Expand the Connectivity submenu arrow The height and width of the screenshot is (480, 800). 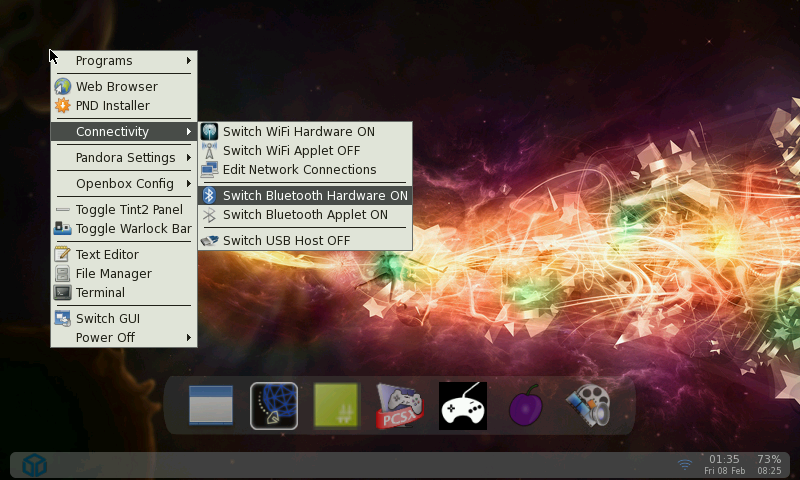point(189,132)
